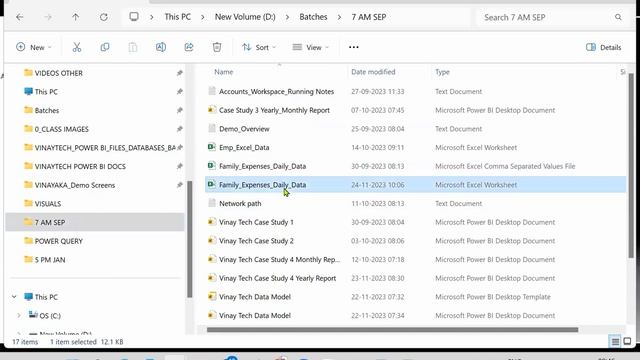The width and height of the screenshot is (640, 360).
Task: Expand chevron after New Volume (D:) breadcrumb
Action: tap(287, 17)
